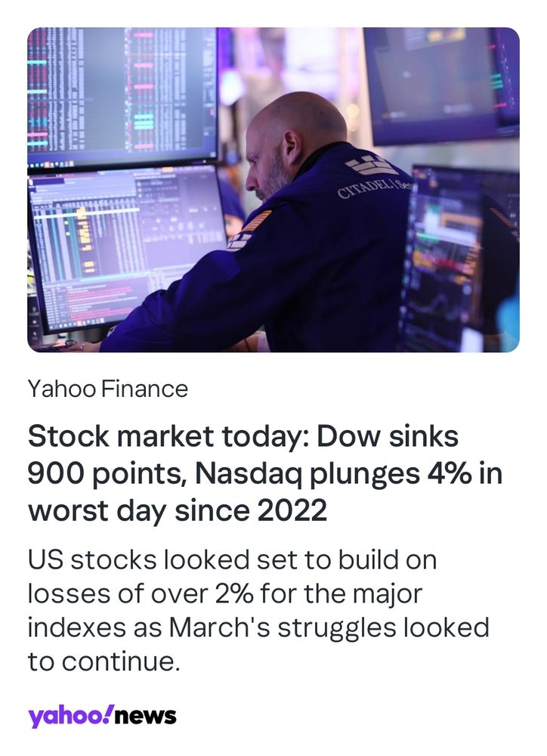Click the "US stocks looked set" article summary
547x756 pixels.
tap(258, 610)
